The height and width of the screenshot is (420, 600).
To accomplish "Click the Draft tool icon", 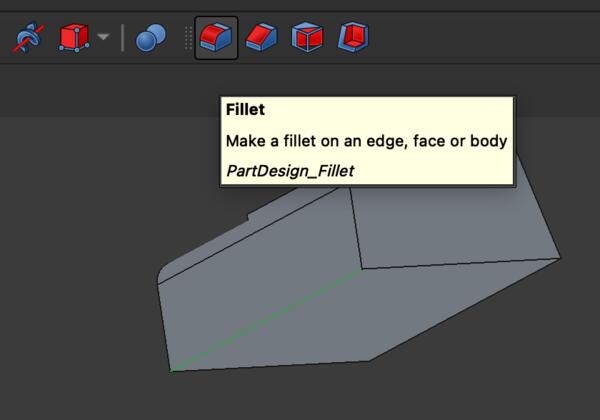I will point(307,38).
